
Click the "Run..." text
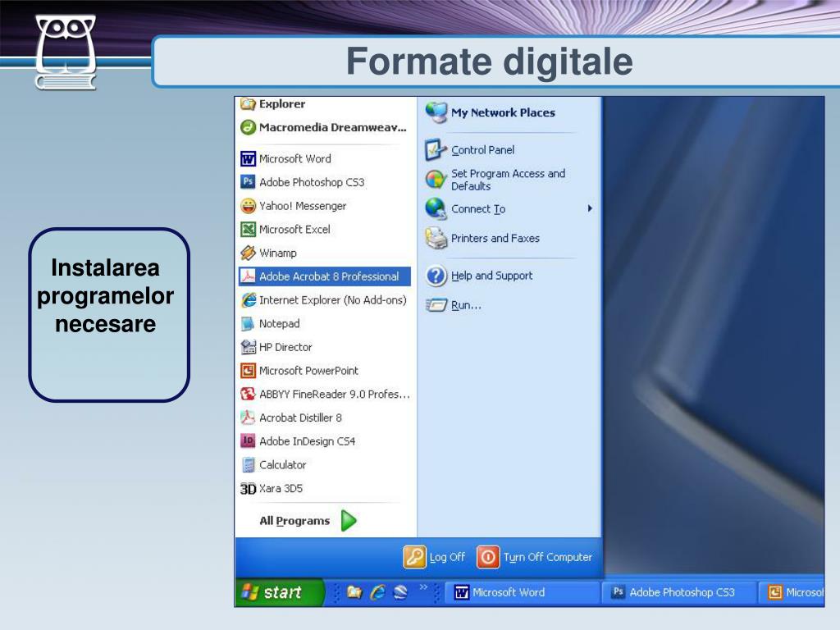pyautogui.click(x=466, y=305)
